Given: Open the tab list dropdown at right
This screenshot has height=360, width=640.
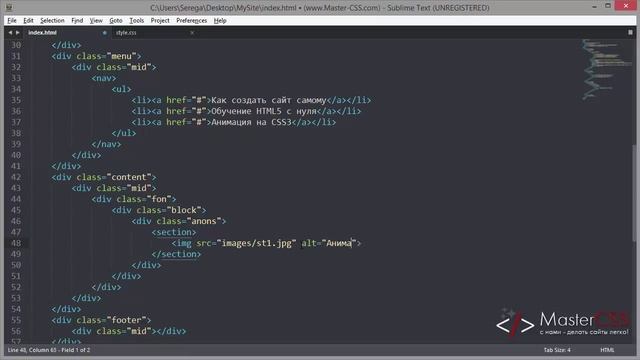Looking at the screenshot, I should [630, 32].
